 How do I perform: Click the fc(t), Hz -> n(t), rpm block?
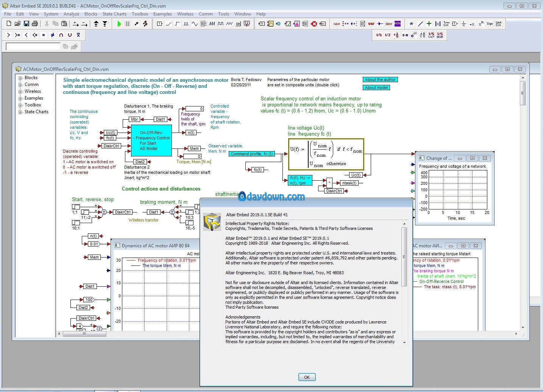(x=300, y=180)
